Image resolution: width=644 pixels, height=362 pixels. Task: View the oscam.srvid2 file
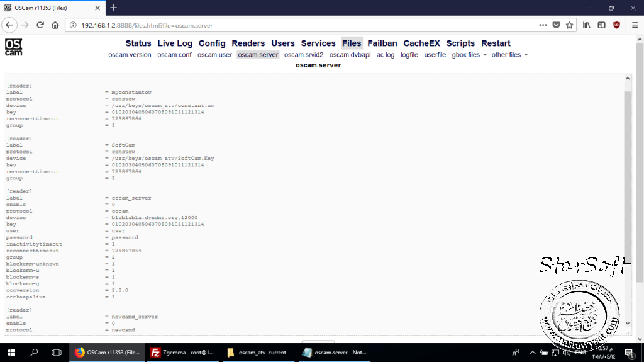[304, 55]
